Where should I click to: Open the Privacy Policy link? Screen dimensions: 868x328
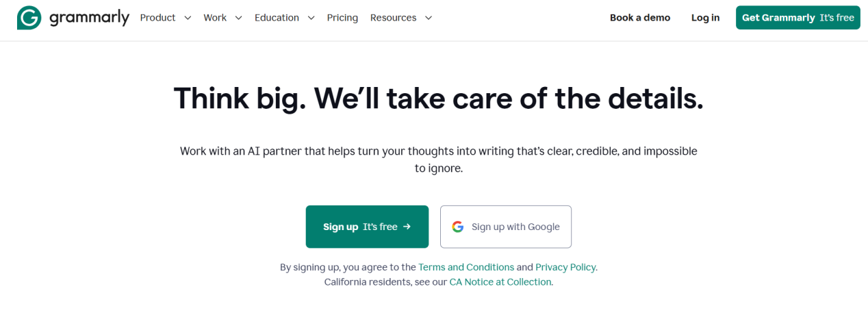point(565,267)
